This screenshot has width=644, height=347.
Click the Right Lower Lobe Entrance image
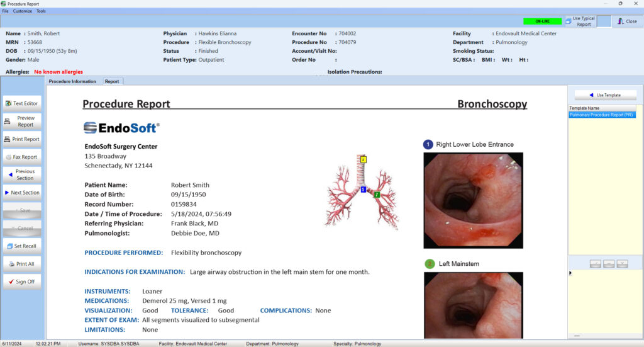473,200
